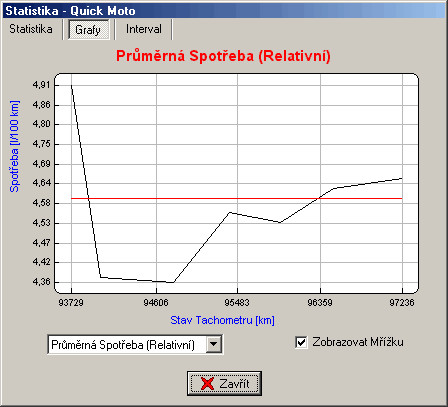
Task: Click the window title Statistika - Quick Moto
Action: point(70,11)
